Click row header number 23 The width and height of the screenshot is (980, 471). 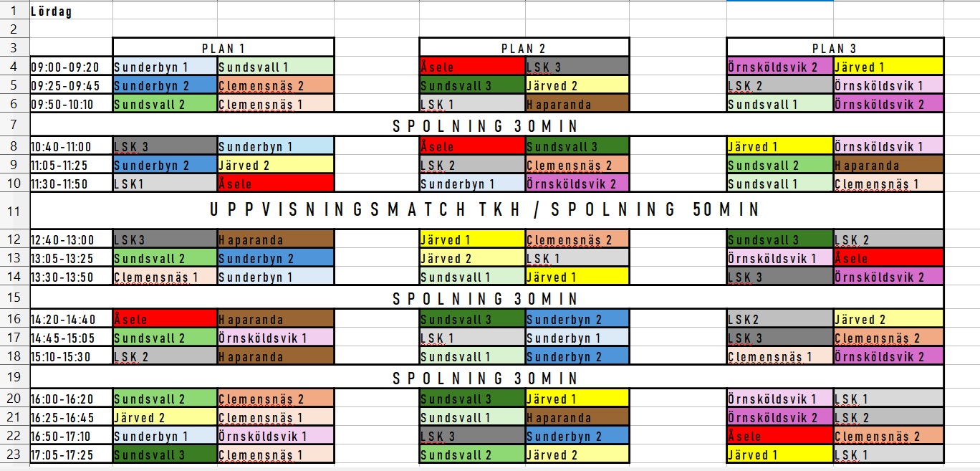coord(14,455)
